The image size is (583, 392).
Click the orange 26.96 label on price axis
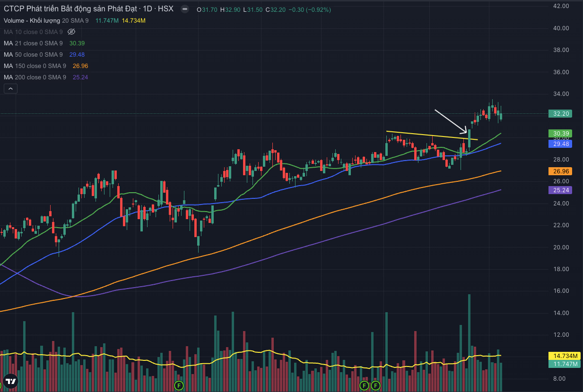point(560,171)
